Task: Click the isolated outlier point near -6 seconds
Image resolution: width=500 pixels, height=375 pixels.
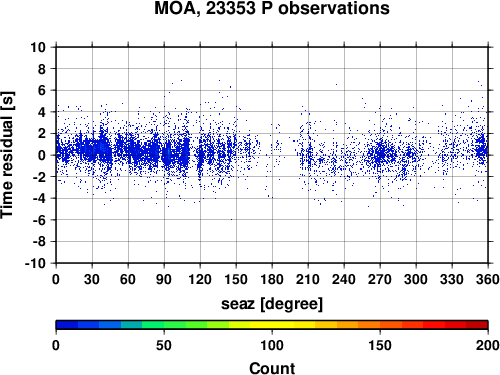Action: click(232, 219)
